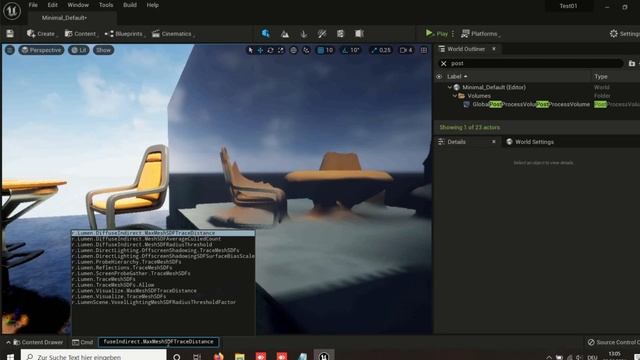
Task: Save the current level with disk icon
Action: (x=10, y=34)
